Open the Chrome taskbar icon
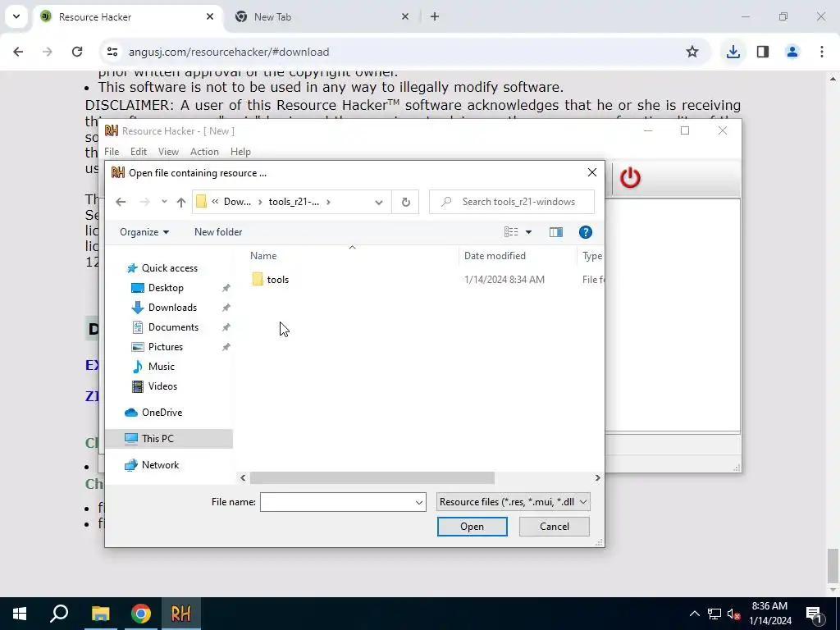 pyautogui.click(x=141, y=614)
